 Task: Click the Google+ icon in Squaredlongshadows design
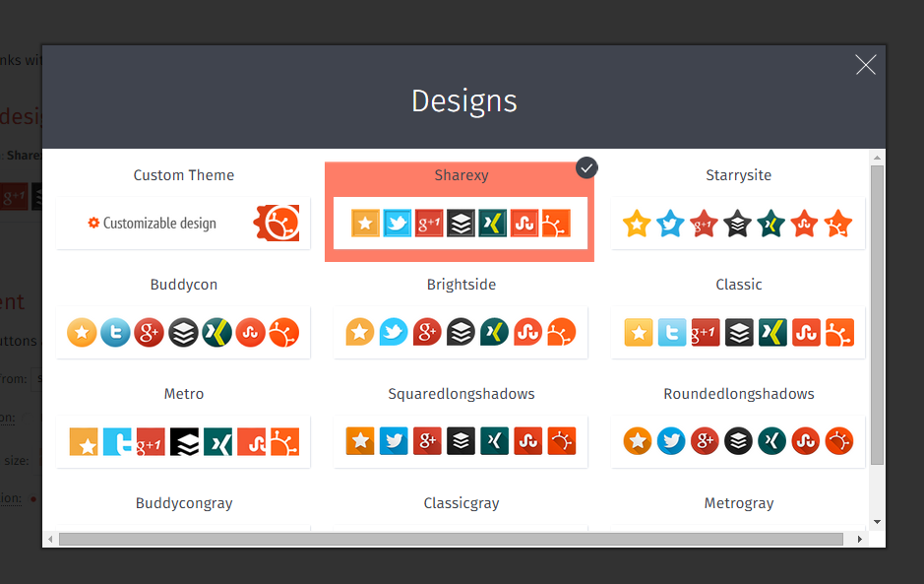click(427, 441)
